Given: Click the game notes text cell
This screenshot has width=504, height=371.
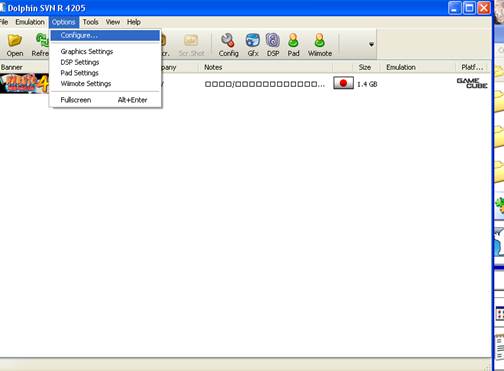Looking at the screenshot, I should click(264, 84).
